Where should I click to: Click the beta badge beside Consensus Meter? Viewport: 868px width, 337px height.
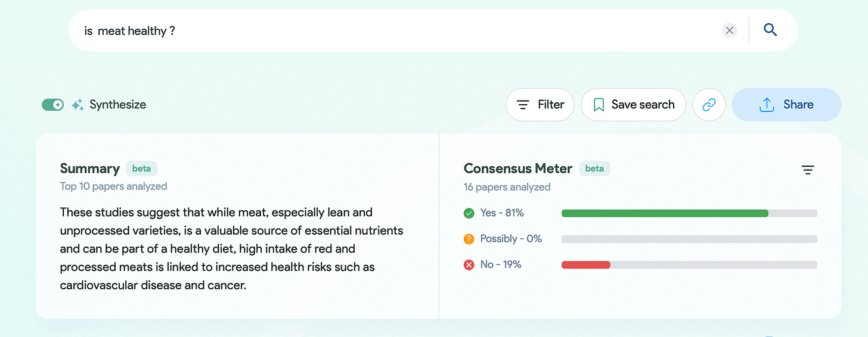pos(594,168)
